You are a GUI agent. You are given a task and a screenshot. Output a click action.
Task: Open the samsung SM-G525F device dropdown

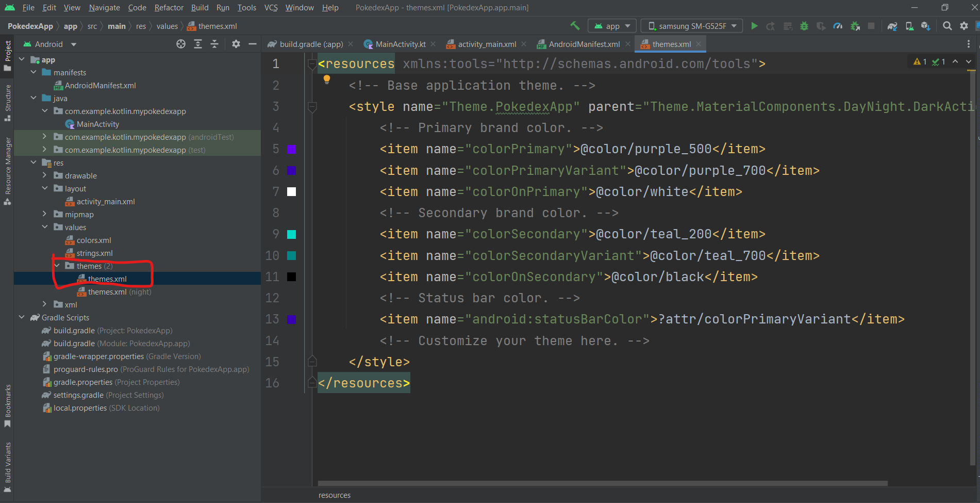(691, 26)
